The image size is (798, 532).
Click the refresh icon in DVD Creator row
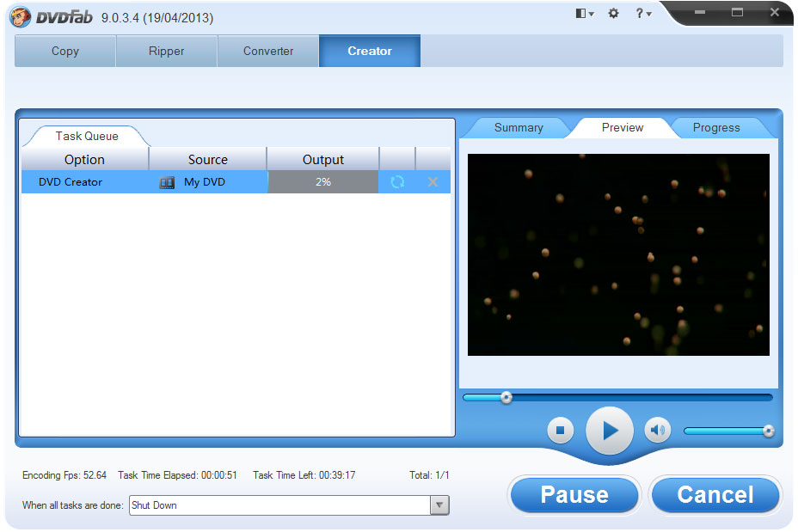pos(397,182)
